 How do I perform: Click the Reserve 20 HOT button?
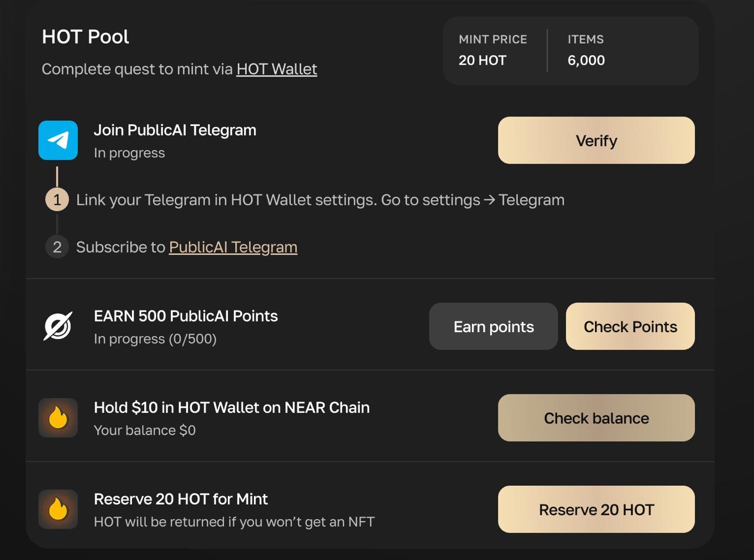point(596,509)
